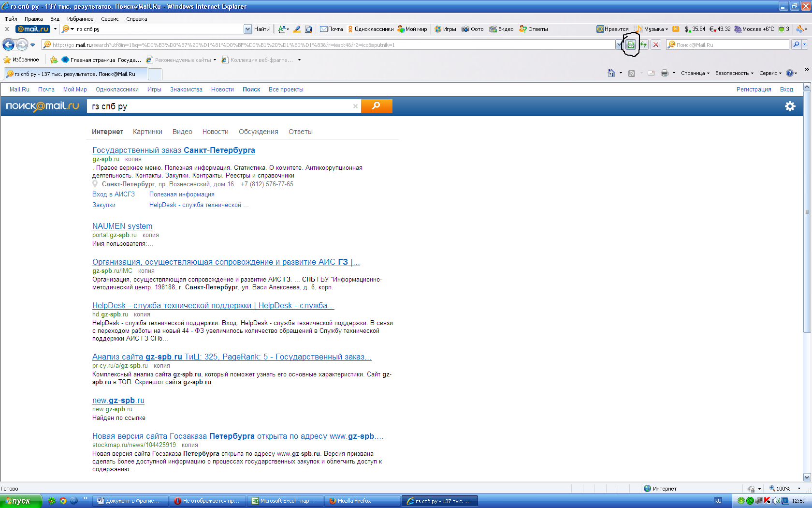Viewport: 812px width, 508px height.
Task: Expand the Сервис command bar dropdown
Action: [x=780, y=74]
